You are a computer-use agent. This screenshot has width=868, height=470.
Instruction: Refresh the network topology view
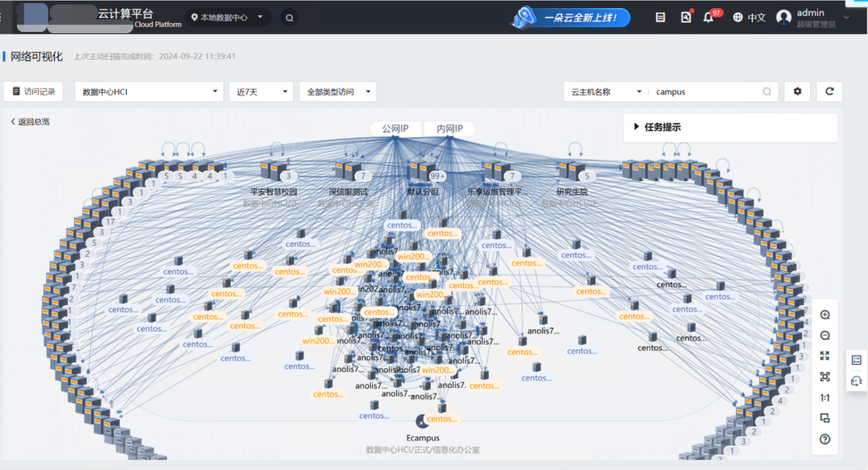click(829, 92)
